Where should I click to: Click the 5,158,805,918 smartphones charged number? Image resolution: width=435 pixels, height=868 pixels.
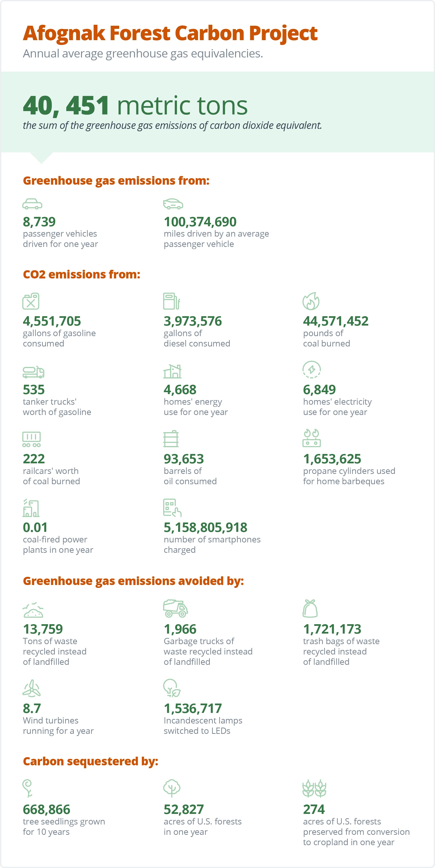click(x=205, y=527)
